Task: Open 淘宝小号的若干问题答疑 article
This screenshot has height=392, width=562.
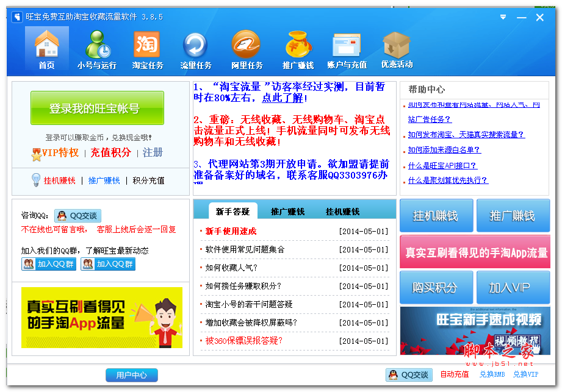Action: (249, 304)
